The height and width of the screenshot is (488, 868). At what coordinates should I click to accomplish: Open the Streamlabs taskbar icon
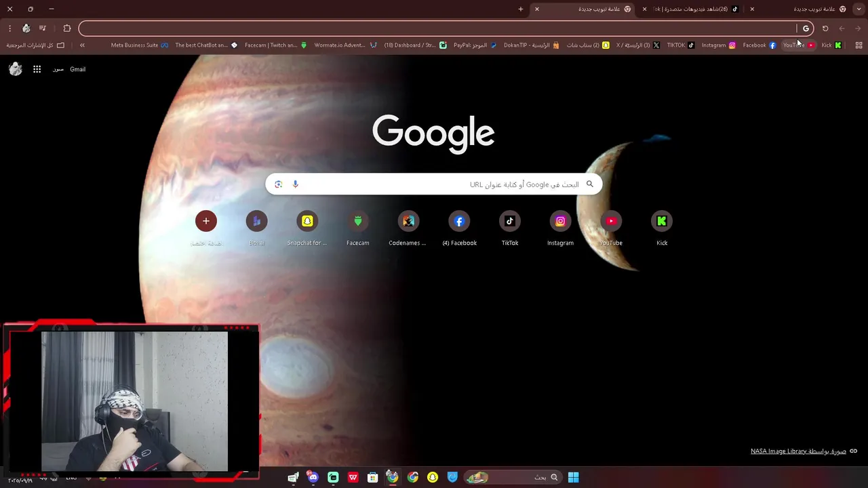pos(333,477)
